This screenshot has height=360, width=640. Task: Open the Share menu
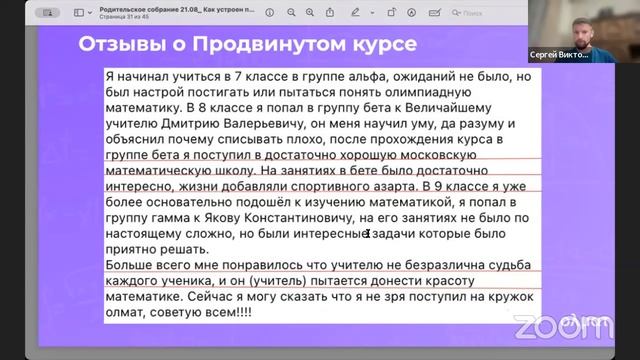click(330, 13)
